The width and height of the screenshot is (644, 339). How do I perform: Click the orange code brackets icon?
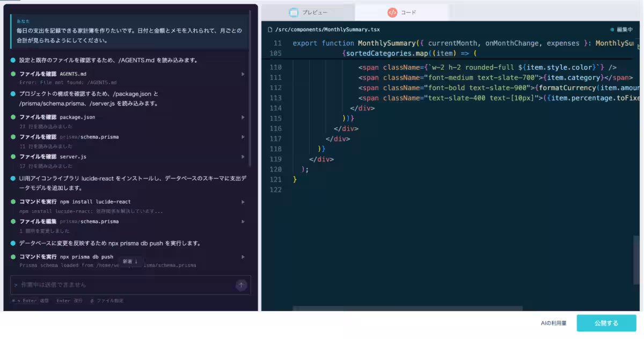pyautogui.click(x=392, y=12)
